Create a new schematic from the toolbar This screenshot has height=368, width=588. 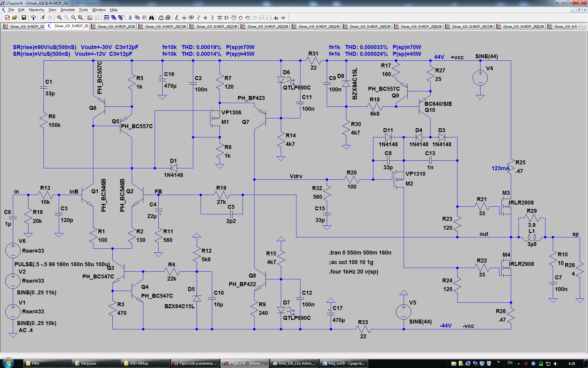(7, 18)
